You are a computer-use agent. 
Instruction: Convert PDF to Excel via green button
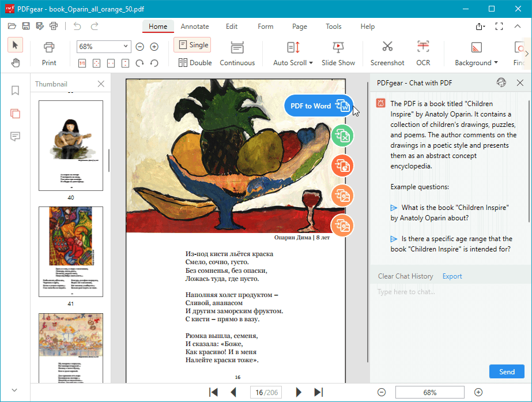342,136
